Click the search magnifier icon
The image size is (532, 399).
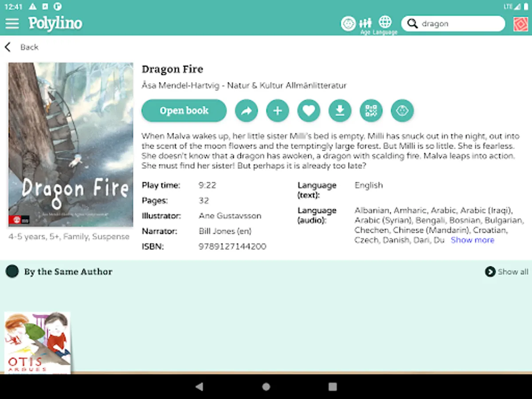(x=412, y=23)
